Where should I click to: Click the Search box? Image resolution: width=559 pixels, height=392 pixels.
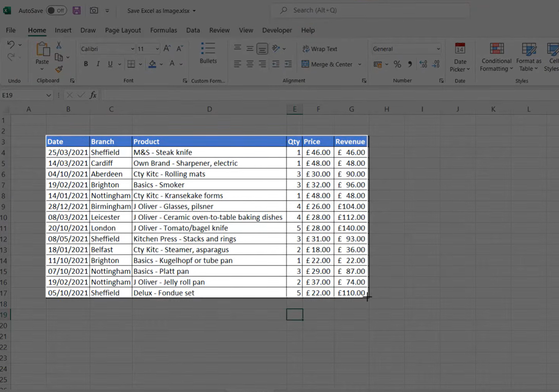371,10
